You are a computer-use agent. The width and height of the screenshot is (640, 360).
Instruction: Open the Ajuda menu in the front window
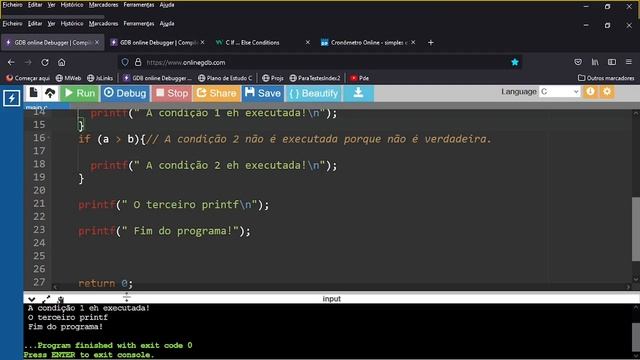[x=167, y=24]
